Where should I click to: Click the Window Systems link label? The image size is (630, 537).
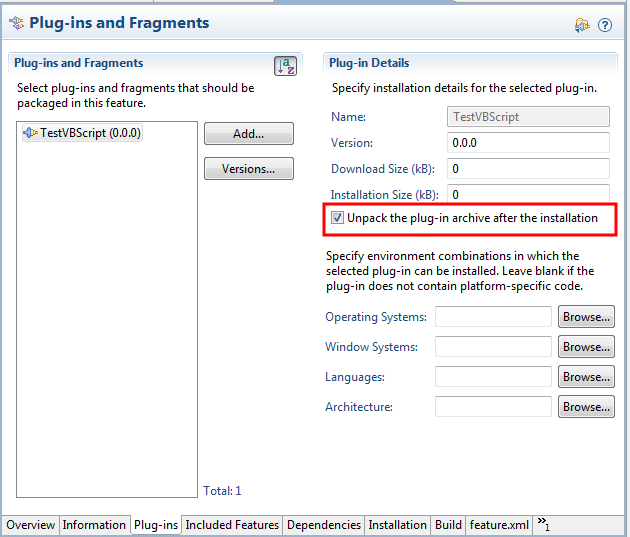371,347
